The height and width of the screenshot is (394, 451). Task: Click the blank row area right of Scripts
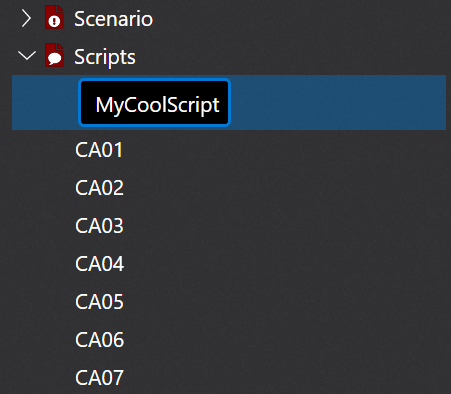coord(292,57)
